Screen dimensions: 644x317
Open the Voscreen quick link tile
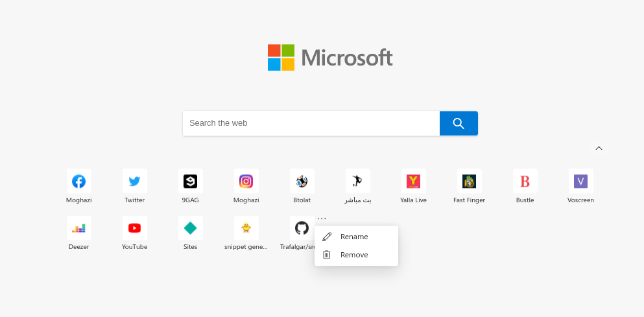pyautogui.click(x=580, y=181)
